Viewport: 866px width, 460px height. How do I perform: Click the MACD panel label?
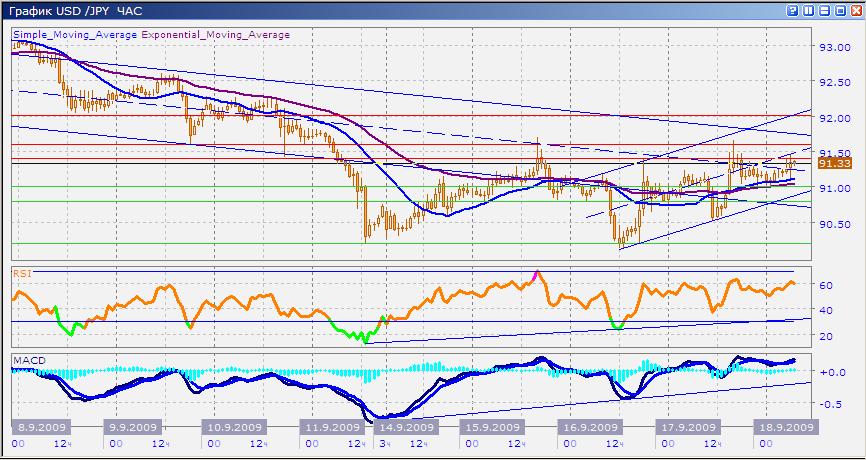26,359
